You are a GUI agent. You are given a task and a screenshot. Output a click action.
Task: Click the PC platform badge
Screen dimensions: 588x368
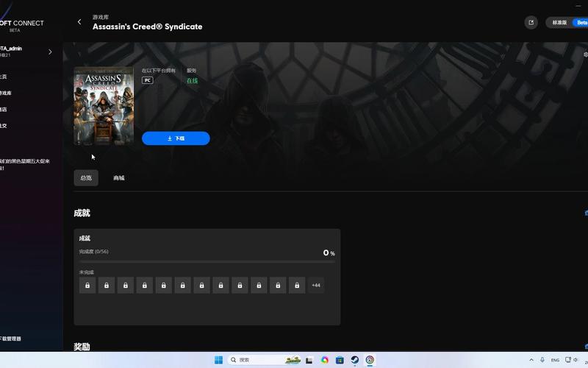point(148,80)
